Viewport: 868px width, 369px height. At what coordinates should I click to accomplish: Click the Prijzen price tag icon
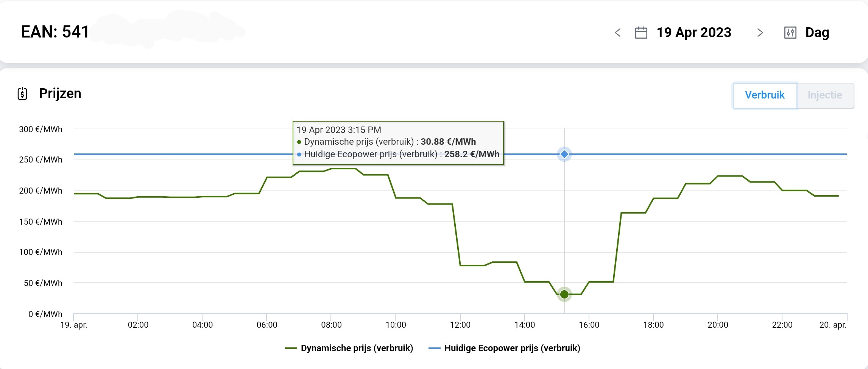click(22, 94)
